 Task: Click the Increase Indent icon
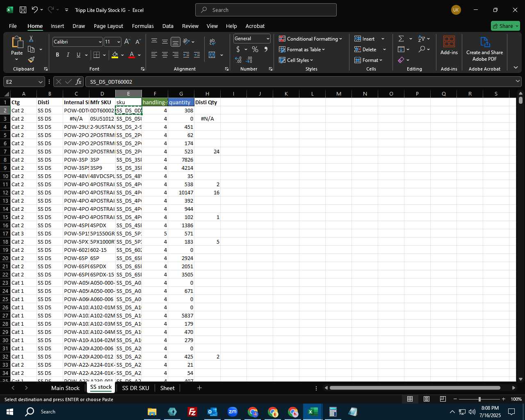click(x=197, y=55)
